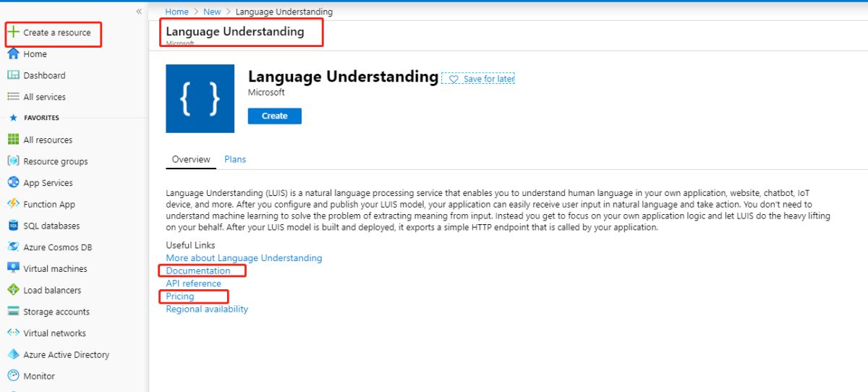Image resolution: width=868 pixels, height=392 pixels.
Task: Open the Pricing link
Action: coord(180,297)
